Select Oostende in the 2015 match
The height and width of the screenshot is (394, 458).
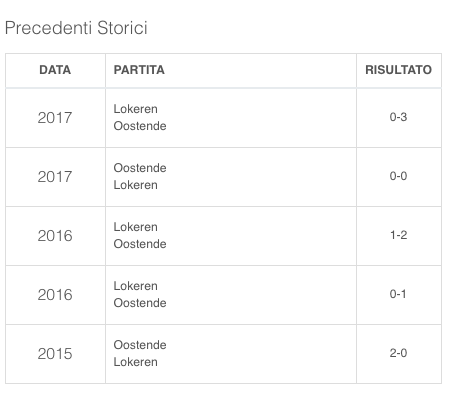(x=140, y=345)
